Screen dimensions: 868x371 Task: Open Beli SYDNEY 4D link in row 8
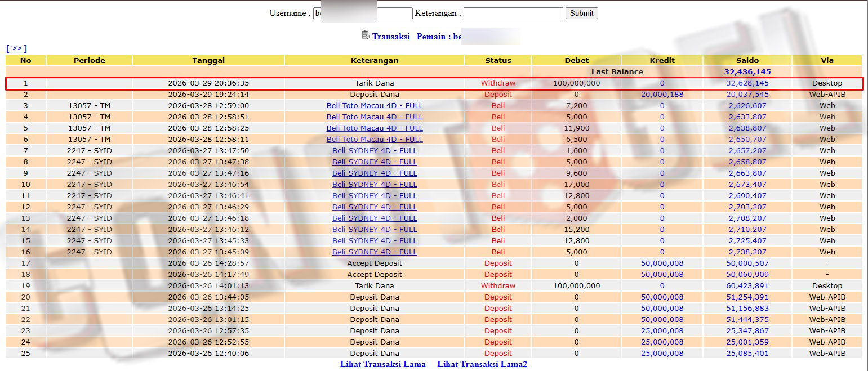[x=375, y=162]
